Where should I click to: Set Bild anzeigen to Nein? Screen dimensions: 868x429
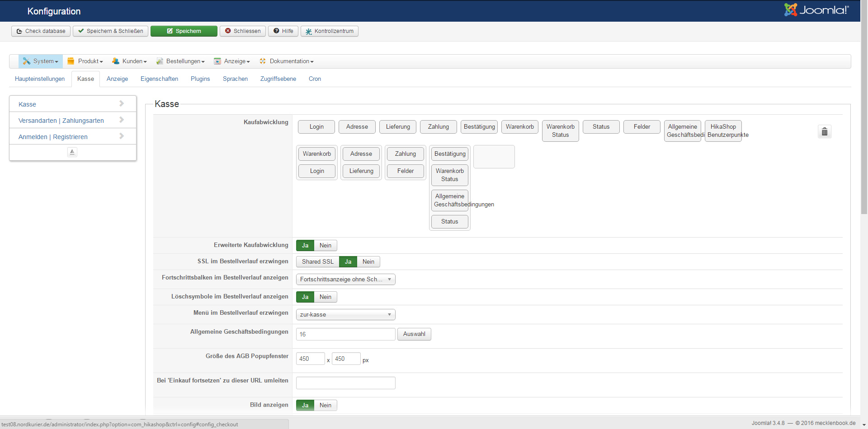pos(325,406)
